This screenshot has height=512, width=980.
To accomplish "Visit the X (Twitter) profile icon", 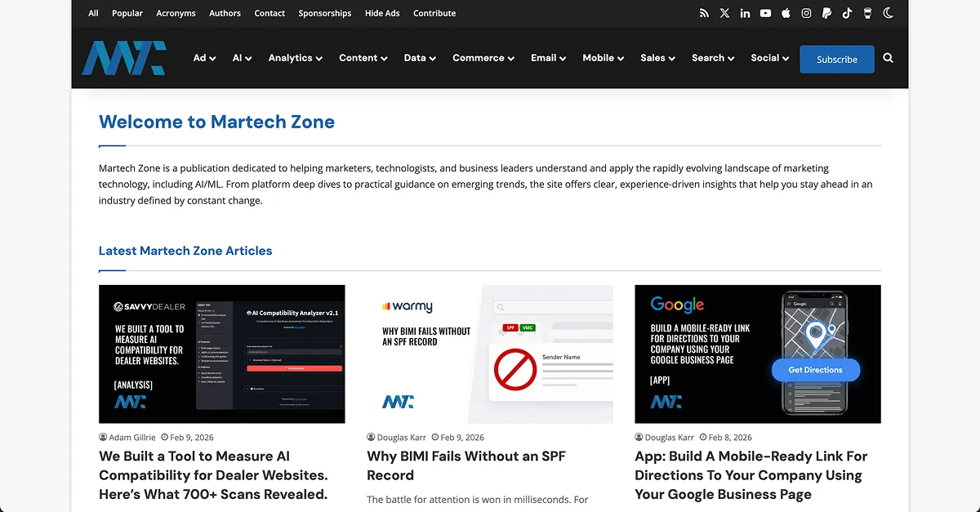I will coord(725,13).
